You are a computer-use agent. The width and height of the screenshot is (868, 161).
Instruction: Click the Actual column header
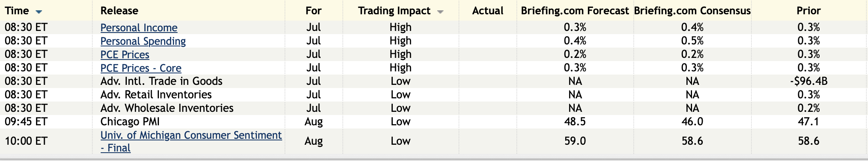click(488, 11)
